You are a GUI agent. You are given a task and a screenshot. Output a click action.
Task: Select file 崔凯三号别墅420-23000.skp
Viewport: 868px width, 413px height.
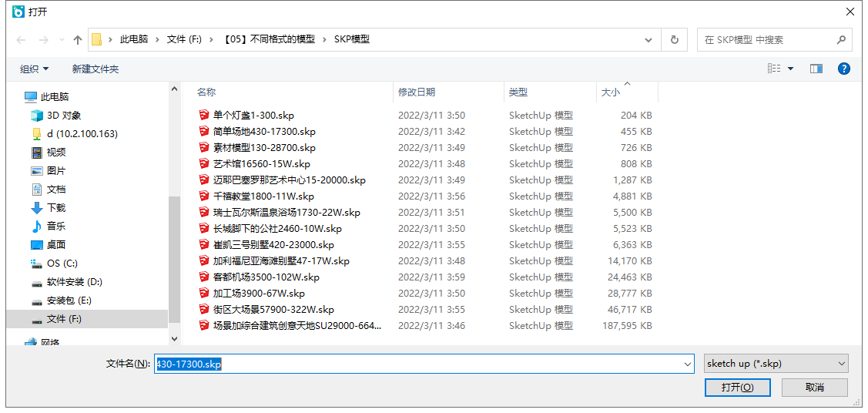coord(273,245)
